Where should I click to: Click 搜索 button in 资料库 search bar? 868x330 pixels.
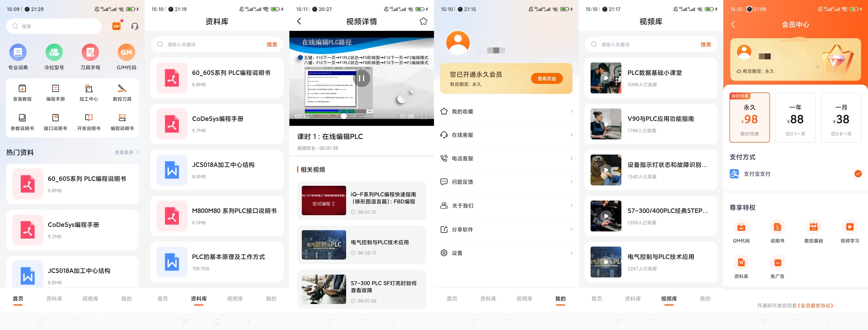272,45
